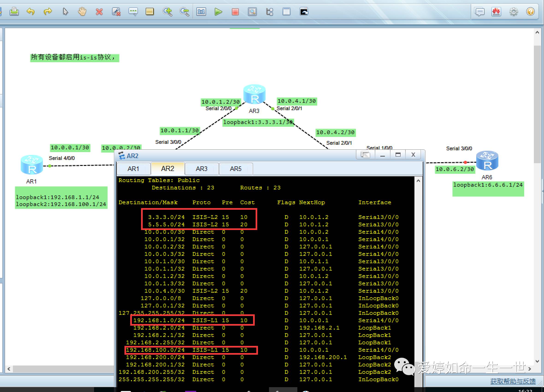Viewport: 544px width, 392px height.
Task: Open the Huawei logo icon
Action: pos(496,12)
